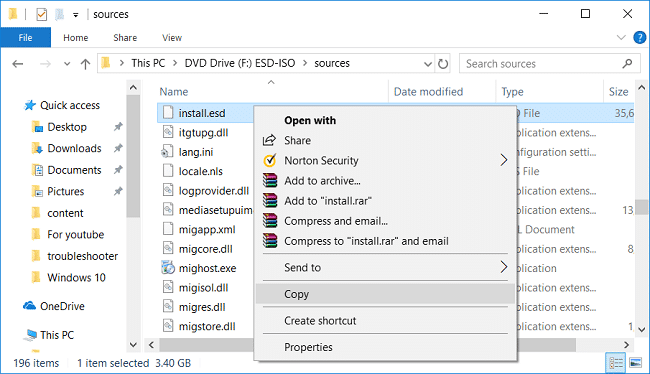Sort by the Size column header
This screenshot has width=650, height=374.
click(618, 92)
